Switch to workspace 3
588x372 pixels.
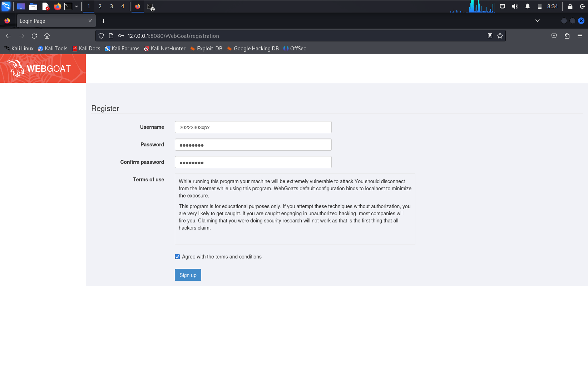tap(112, 6)
